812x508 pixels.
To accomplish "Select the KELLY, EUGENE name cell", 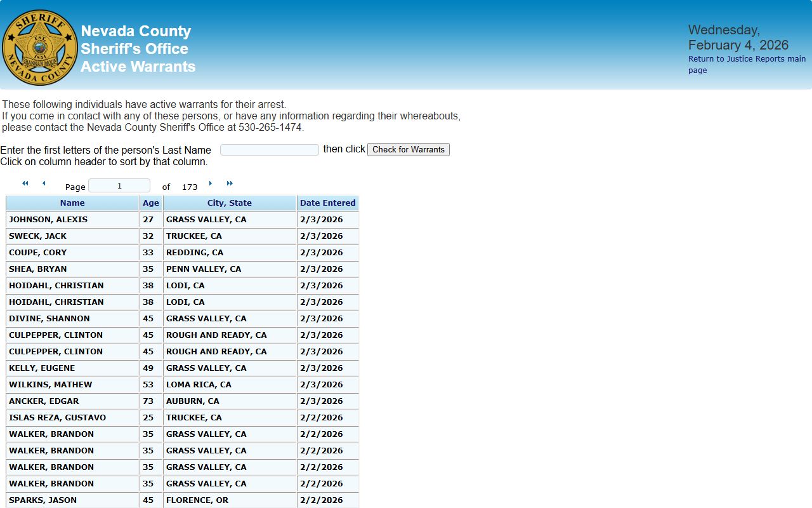I will (x=72, y=368).
